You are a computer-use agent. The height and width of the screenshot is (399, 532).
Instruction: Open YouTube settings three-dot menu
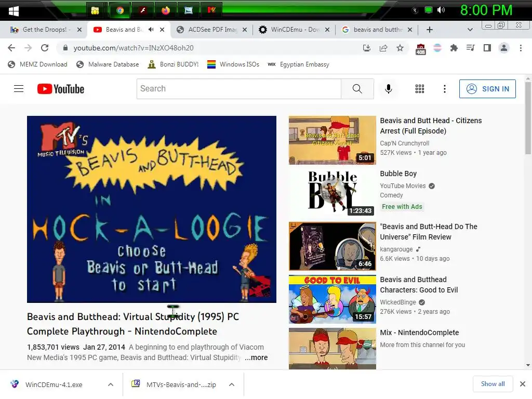[x=445, y=89]
